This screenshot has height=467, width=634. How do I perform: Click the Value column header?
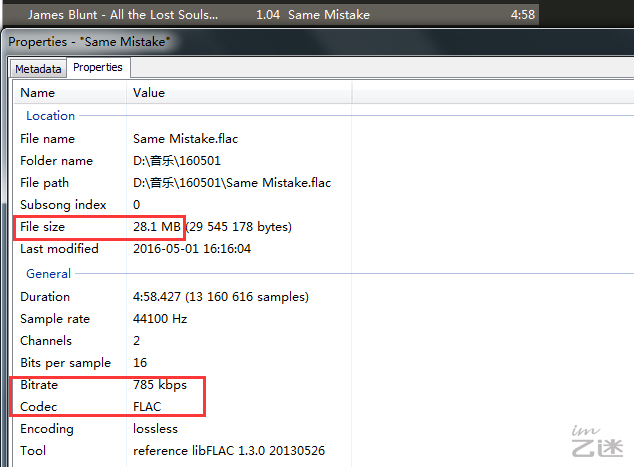239,93
